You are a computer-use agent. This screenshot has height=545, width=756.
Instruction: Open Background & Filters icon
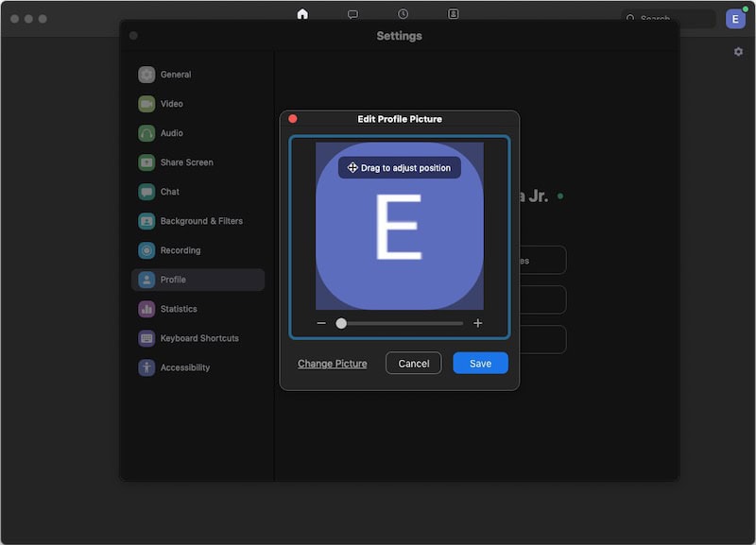pos(146,221)
